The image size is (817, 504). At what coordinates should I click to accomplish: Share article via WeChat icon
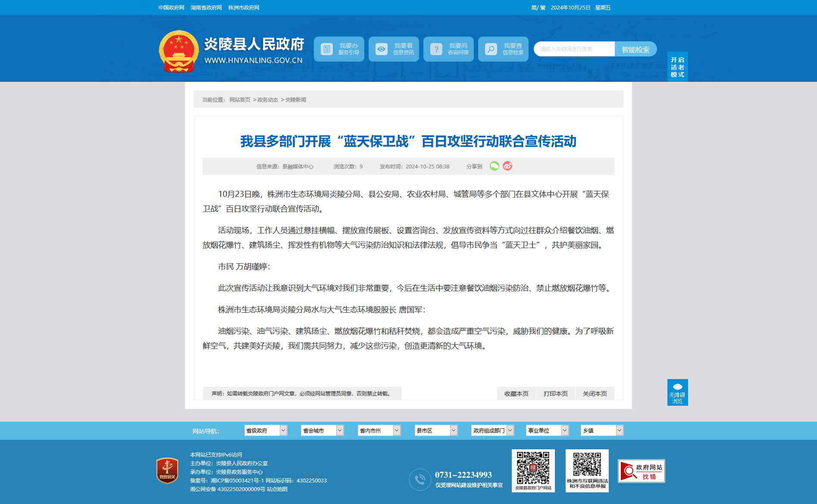494,166
